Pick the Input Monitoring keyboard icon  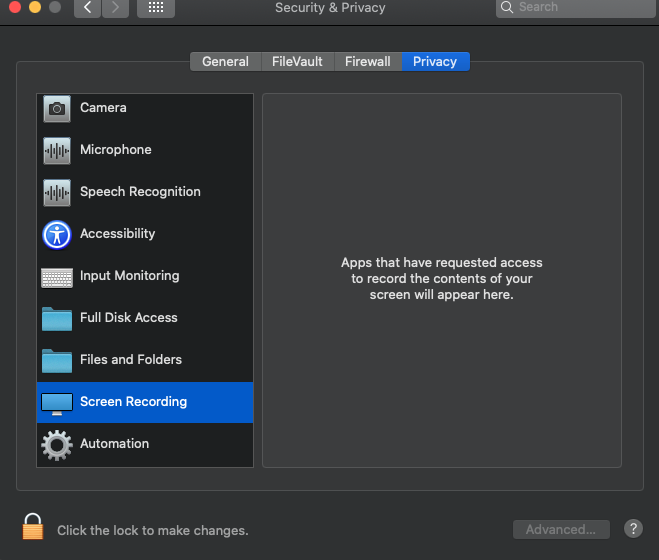pos(57,277)
